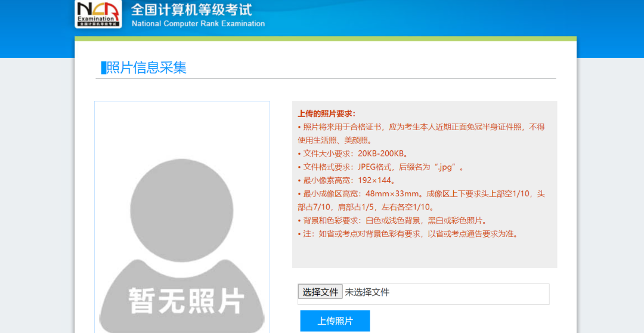Viewport: 644px width, 333px height.
Task: Click the 暂无照片 placeholder photo
Action: click(x=182, y=217)
